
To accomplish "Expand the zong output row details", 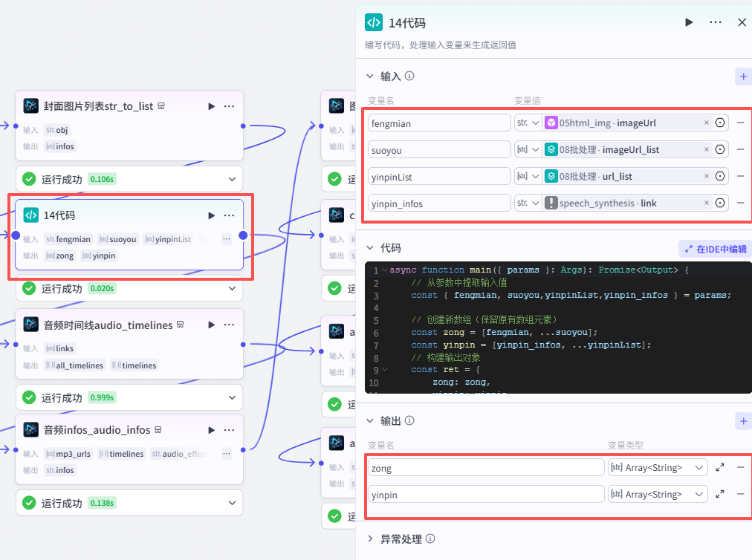I will pyautogui.click(x=720, y=468).
